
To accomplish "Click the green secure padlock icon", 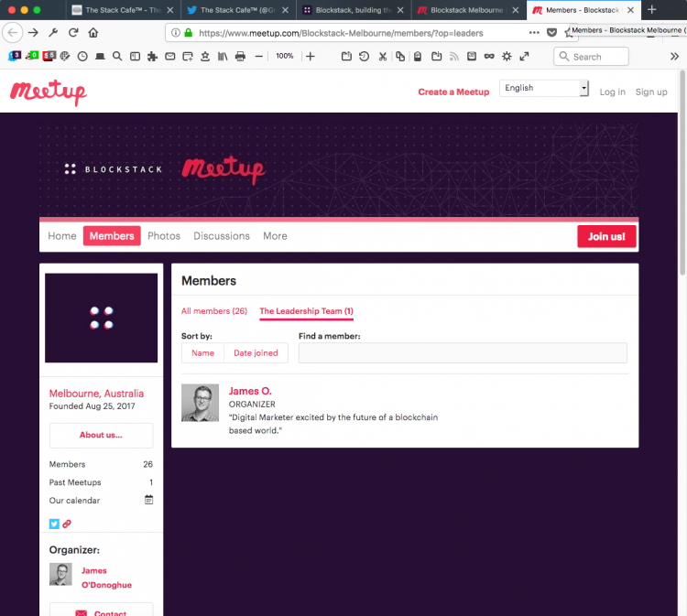I will click(x=189, y=33).
